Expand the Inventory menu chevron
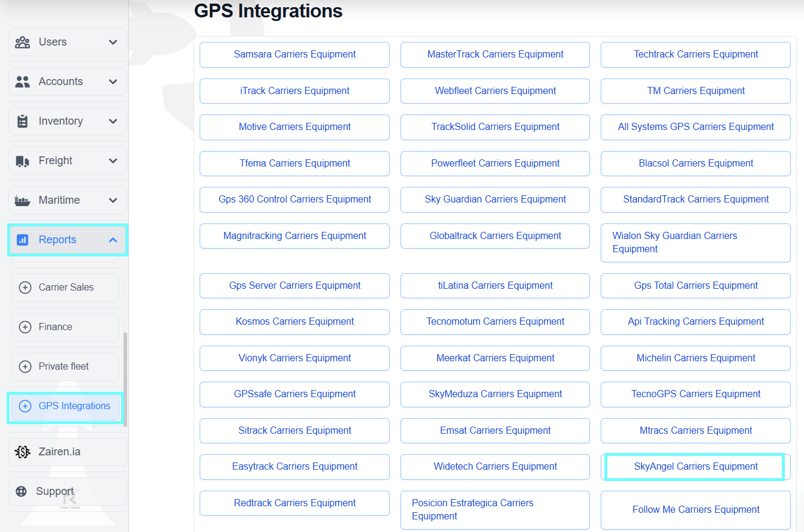The height and width of the screenshot is (532, 804). pos(113,121)
